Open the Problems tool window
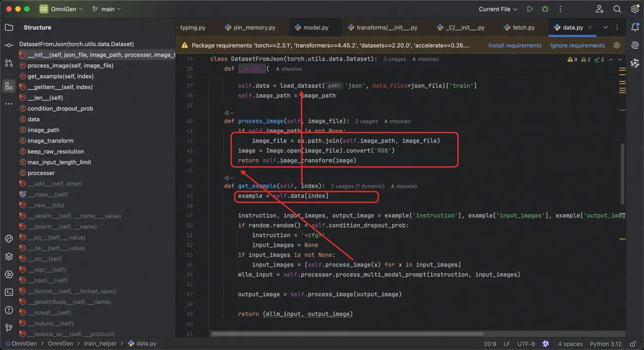The width and height of the screenshot is (644, 350). coord(9,310)
